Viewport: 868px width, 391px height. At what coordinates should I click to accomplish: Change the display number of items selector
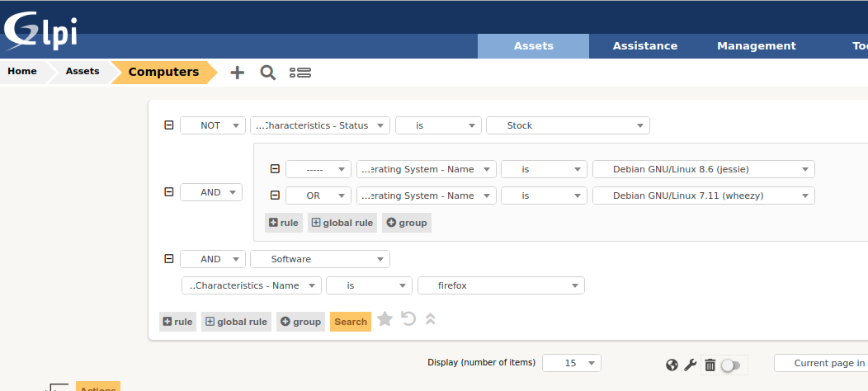click(571, 363)
